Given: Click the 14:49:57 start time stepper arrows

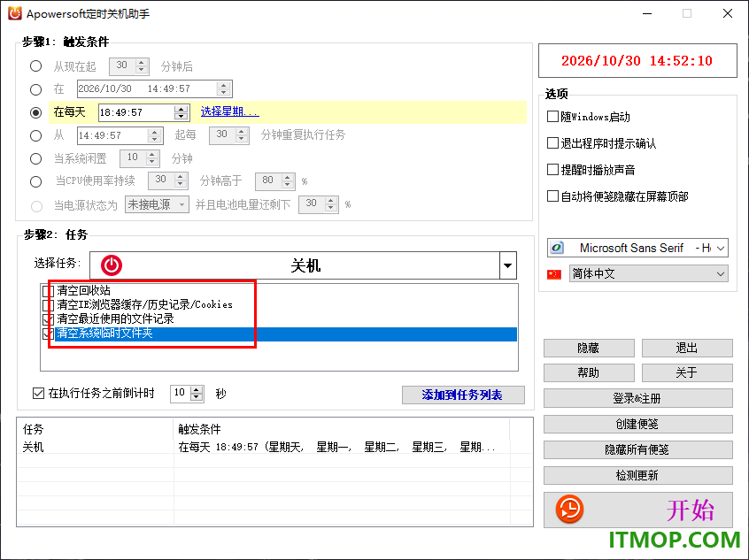Looking at the screenshot, I should click(154, 135).
